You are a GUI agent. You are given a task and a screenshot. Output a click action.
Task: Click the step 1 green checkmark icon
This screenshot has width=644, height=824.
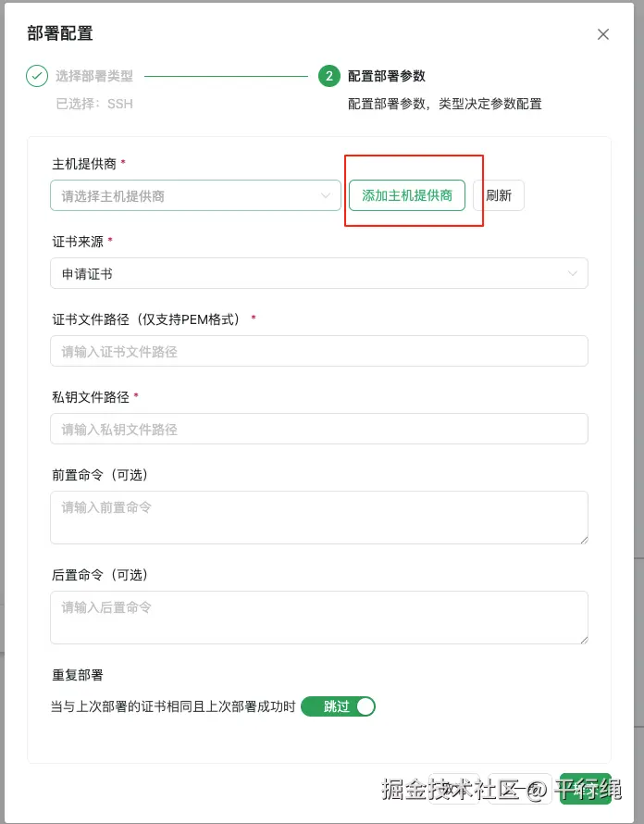(37, 76)
